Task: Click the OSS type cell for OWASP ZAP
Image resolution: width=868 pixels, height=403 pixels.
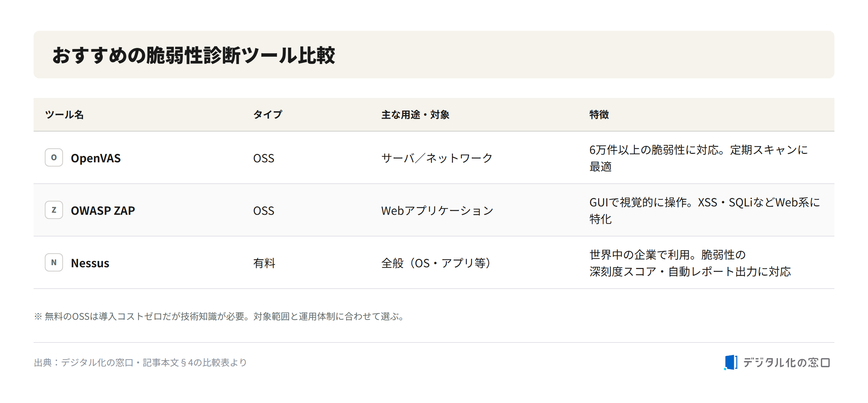Action: click(264, 211)
